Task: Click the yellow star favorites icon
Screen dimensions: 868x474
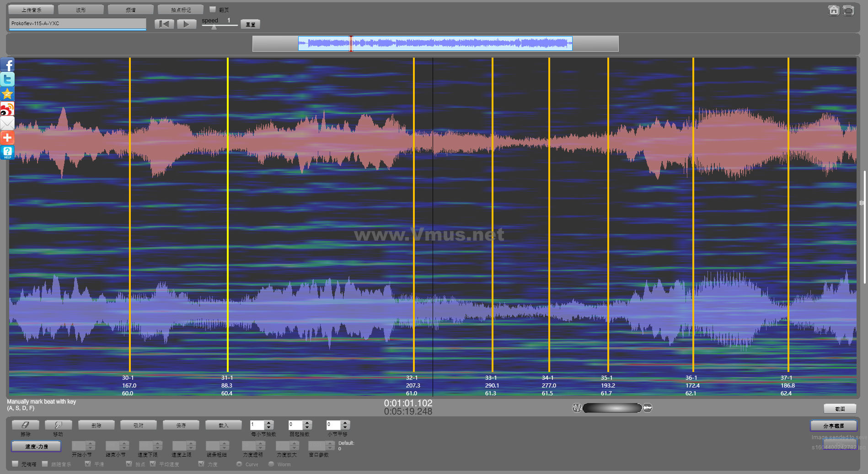Action: coord(7,94)
